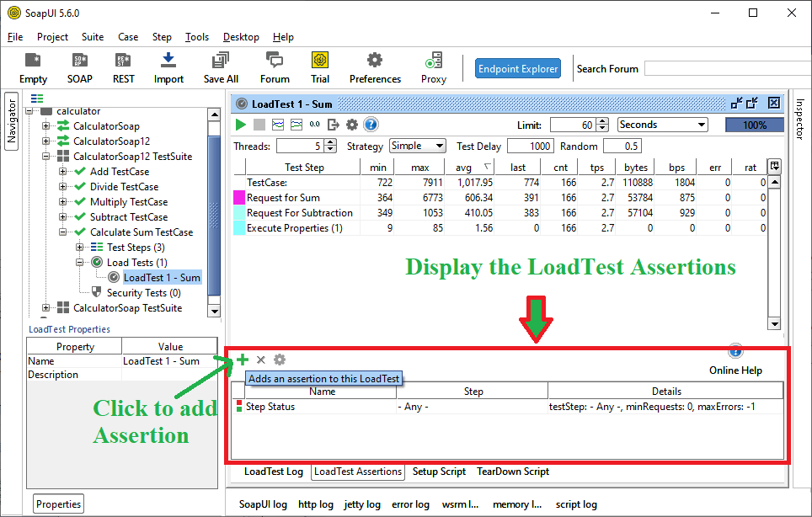Screen dimensions: 812x517
Task: Create a new REST project
Action: [123, 68]
